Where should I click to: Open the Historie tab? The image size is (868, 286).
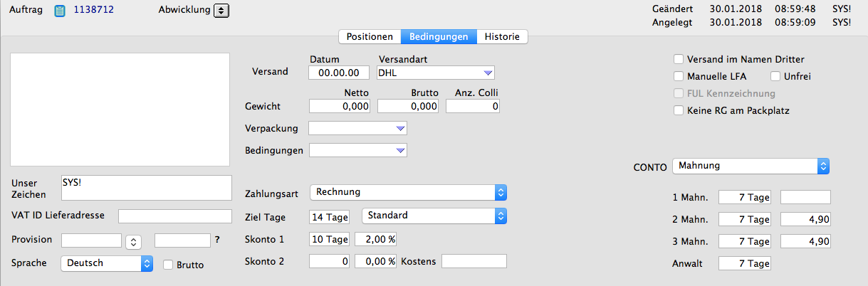click(x=502, y=36)
